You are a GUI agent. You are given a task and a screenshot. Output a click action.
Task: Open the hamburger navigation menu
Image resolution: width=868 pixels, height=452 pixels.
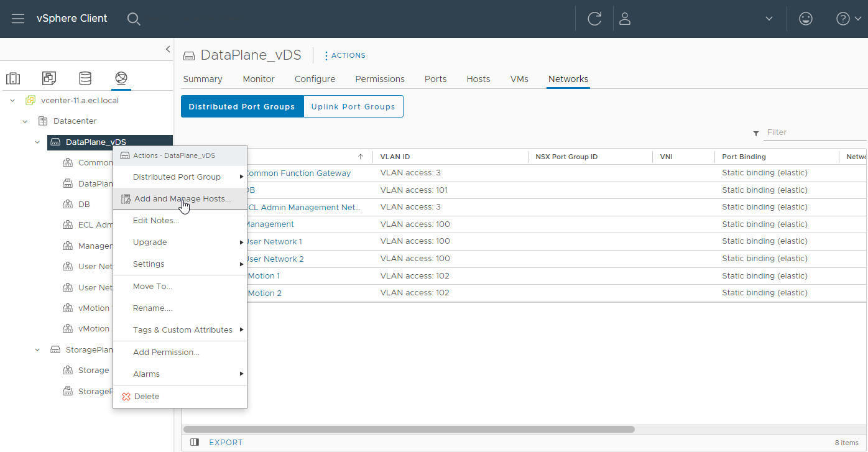pos(18,19)
